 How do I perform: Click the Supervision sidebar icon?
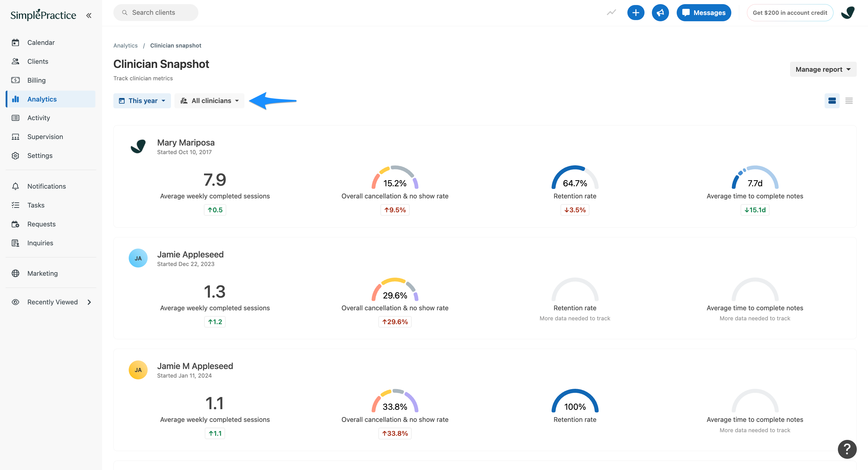pos(15,137)
